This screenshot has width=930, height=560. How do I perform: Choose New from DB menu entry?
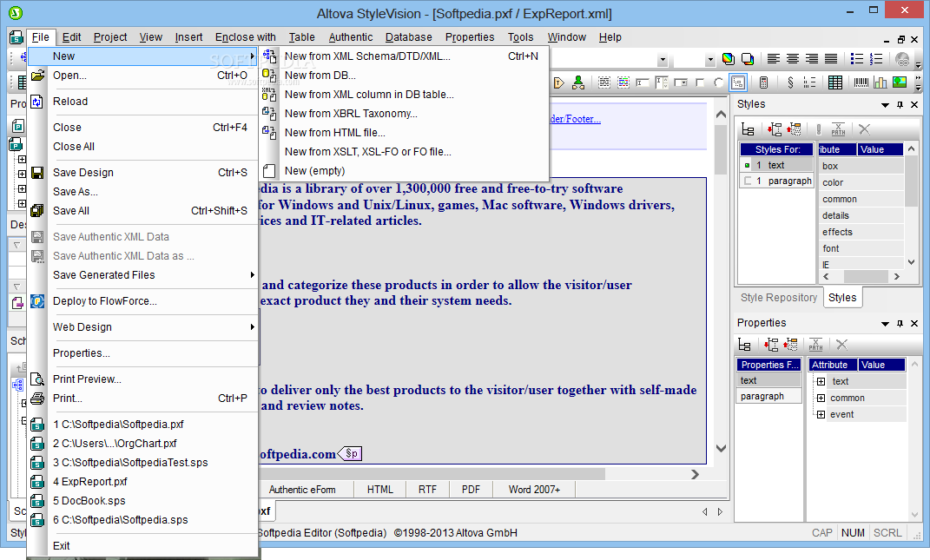pyautogui.click(x=403, y=76)
